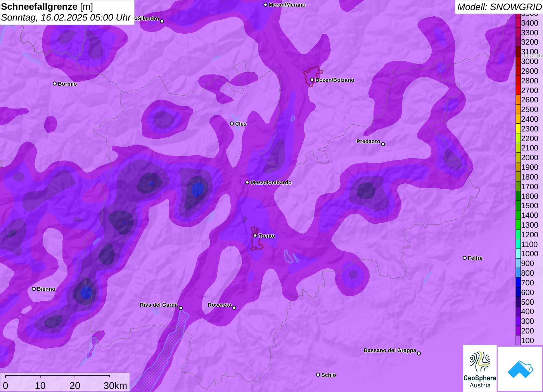Select the 2300 yellow legend swatch
Image resolution: width=543 pixels, height=392 pixels.
(x=518, y=129)
